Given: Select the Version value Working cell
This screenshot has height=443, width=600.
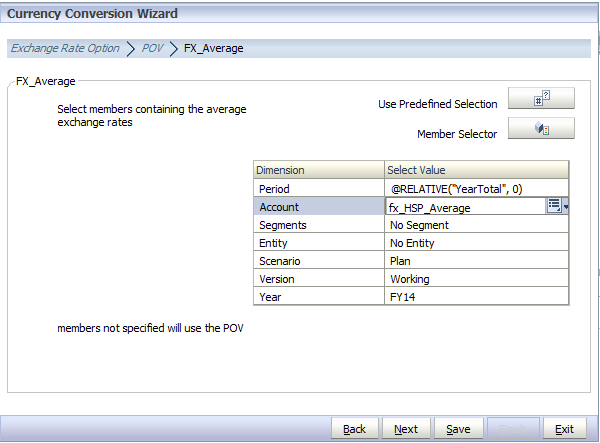Looking at the screenshot, I should pos(476,279).
